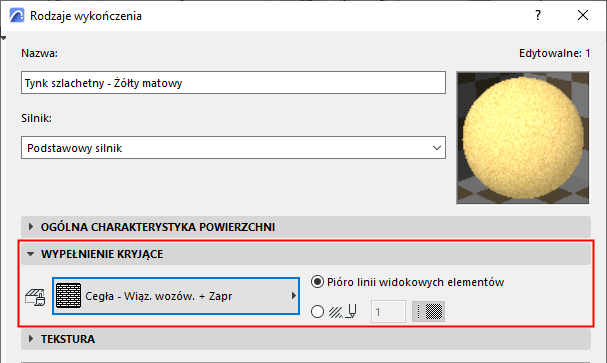Click the surface fill paint brush icon
Screen dimensions: 607x363
pyautogui.click(x=35, y=297)
